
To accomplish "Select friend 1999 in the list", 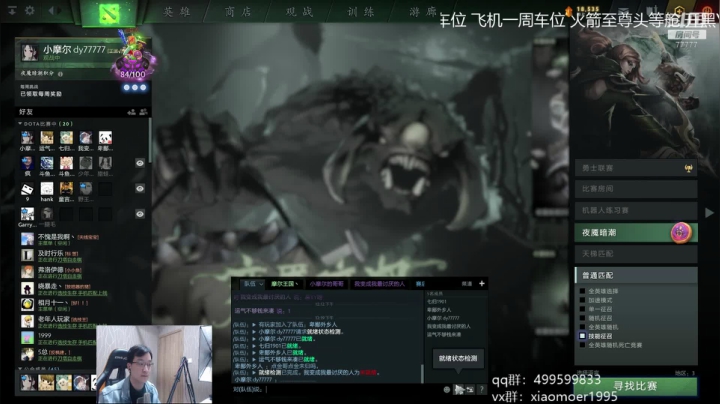I will point(57,338).
